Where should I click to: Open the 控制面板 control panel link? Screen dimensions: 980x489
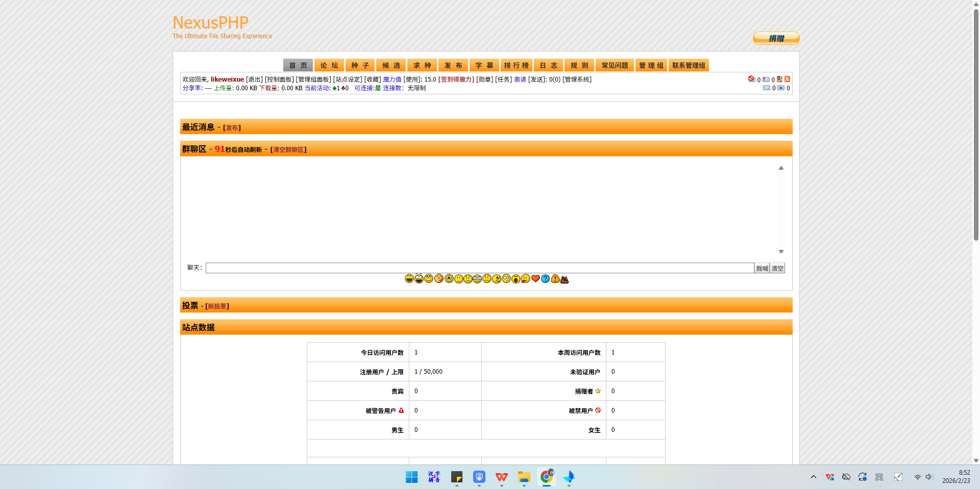point(279,80)
